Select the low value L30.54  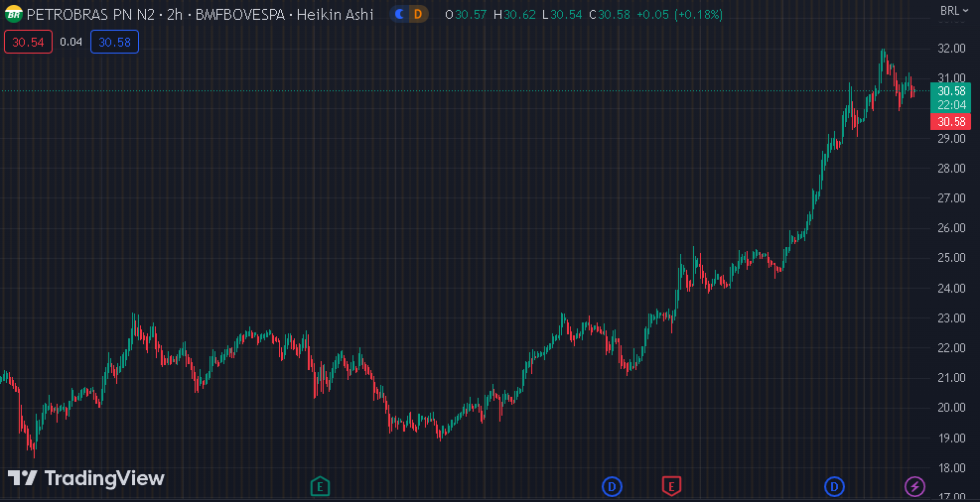pyautogui.click(x=563, y=14)
